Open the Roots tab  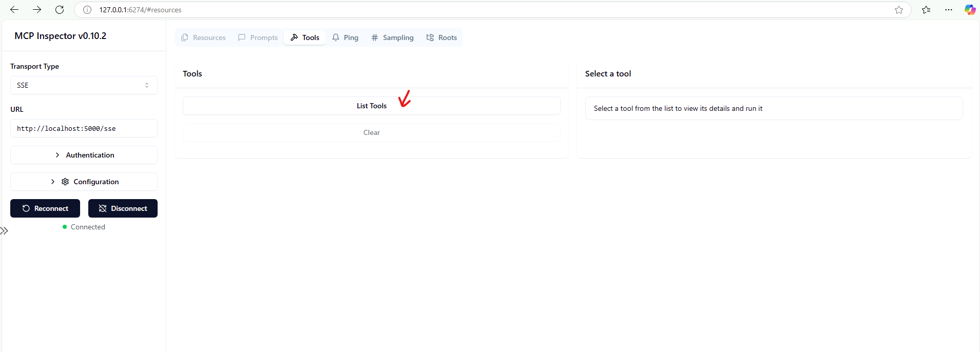(x=441, y=37)
